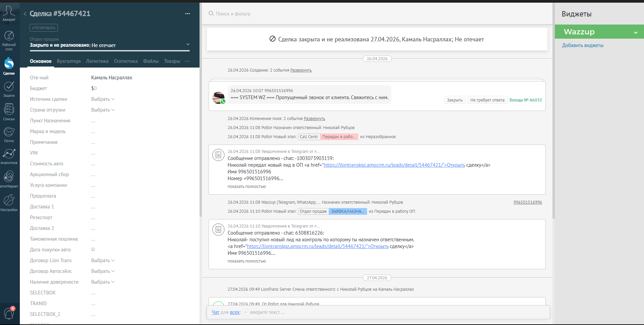Open chat type dropdown arrow in message box

click(246, 312)
